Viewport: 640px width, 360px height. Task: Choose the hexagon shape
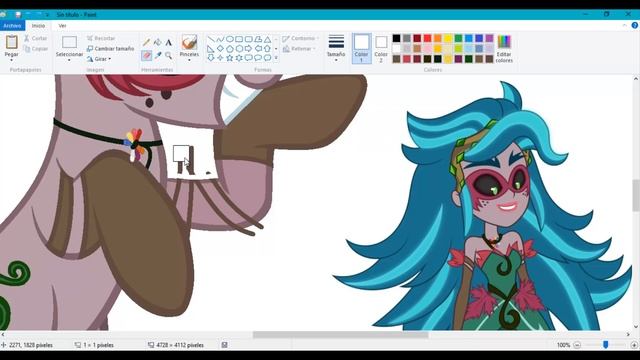pyautogui.click(x=239, y=49)
